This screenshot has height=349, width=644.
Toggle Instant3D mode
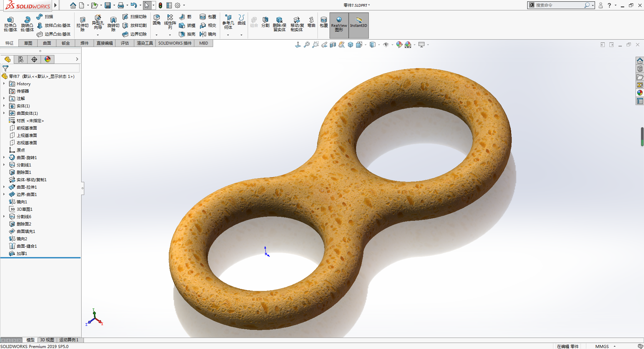click(359, 25)
